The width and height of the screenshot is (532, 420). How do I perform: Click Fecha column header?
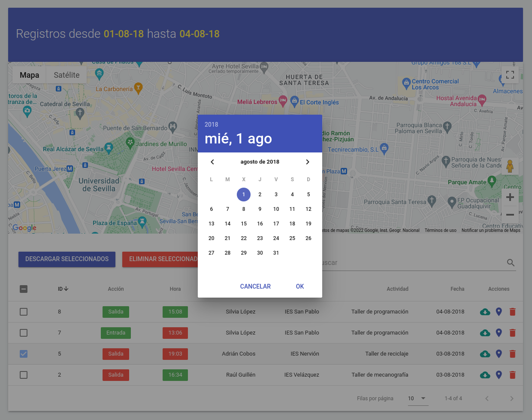pos(457,289)
